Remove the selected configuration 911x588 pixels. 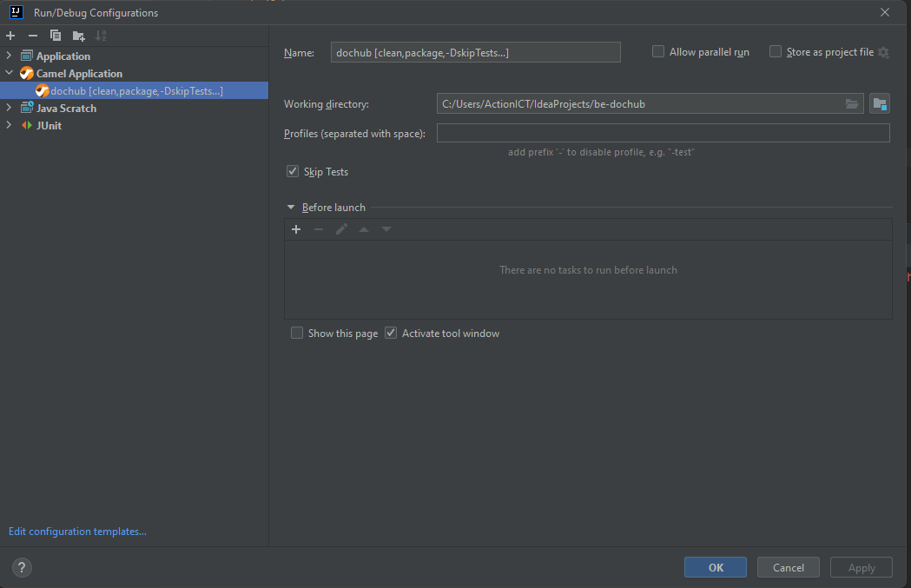33,36
